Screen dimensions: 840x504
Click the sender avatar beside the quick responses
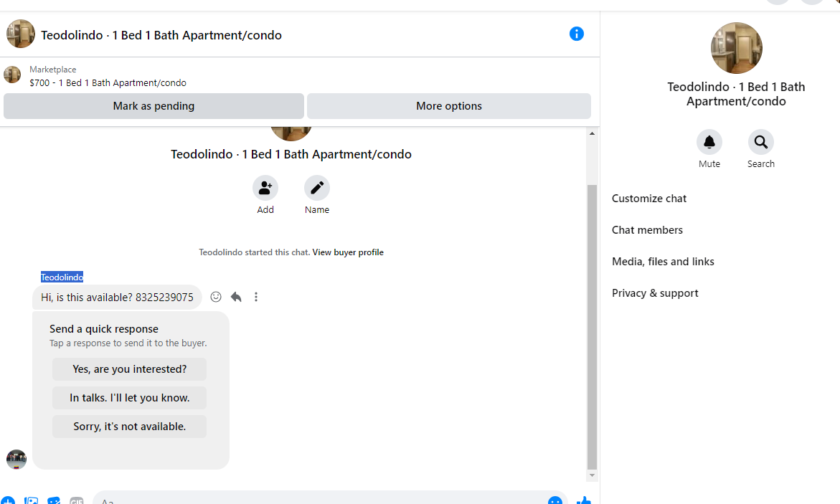click(x=16, y=460)
